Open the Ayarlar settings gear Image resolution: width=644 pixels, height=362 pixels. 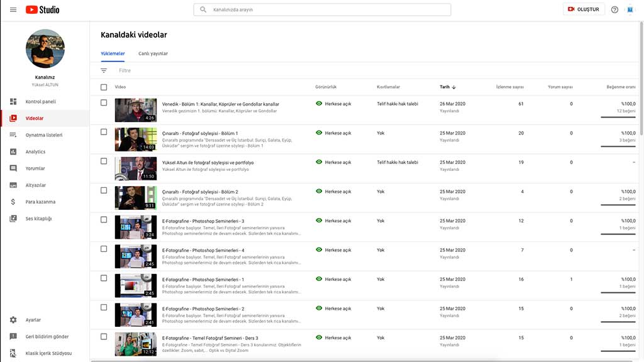coord(13,320)
